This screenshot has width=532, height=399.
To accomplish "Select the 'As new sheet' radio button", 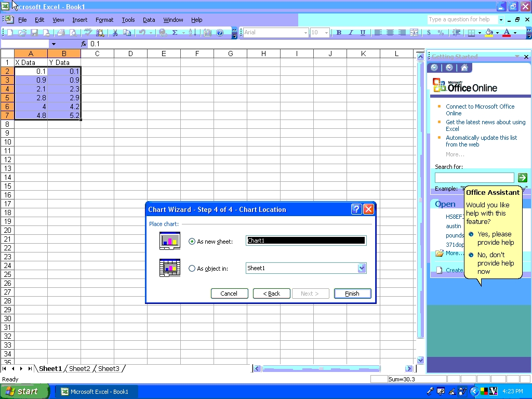I will pos(192,241).
